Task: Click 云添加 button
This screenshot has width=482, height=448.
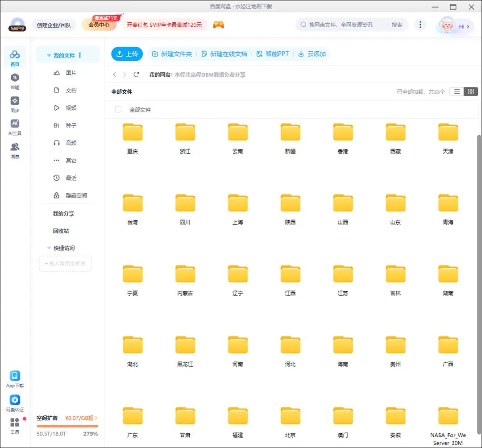Action: click(x=312, y=54)
